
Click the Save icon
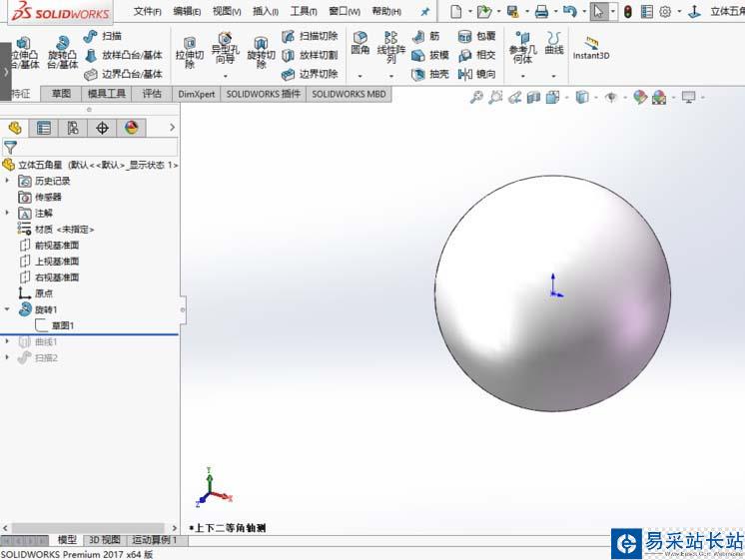tap(512, 11)
